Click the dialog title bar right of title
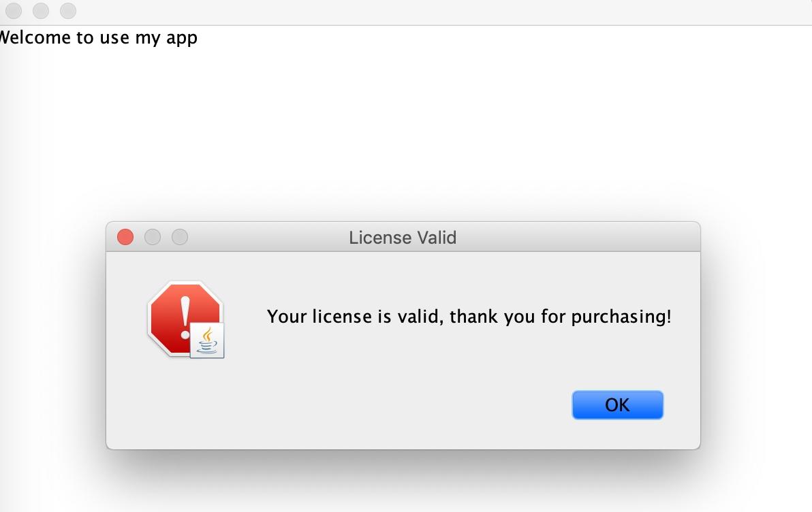 [575, 237]
